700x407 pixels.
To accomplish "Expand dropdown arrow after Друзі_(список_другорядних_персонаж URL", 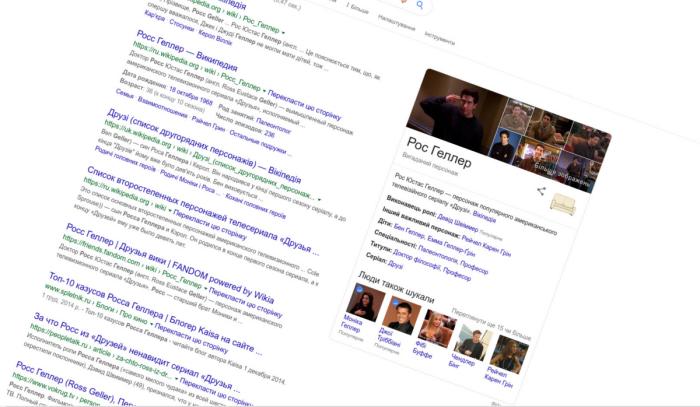I will [319, 199].
